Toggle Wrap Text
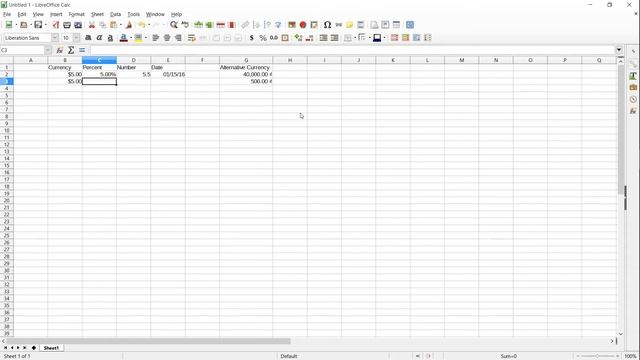Viewport: 640px width, 360px height. (x=191, y=38)
